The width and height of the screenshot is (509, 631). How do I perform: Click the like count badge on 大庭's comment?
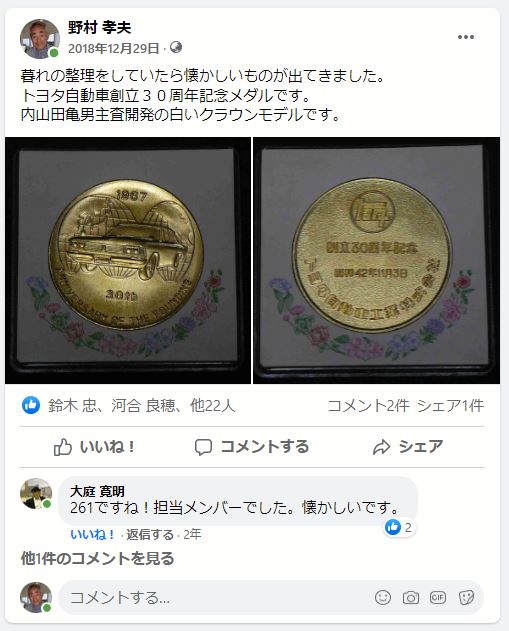click(x=399, y=527)
